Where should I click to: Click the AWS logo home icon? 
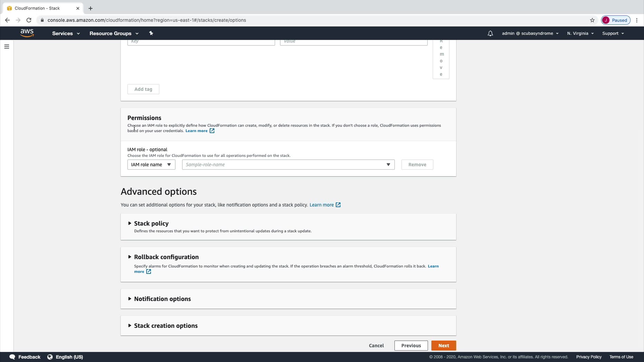pos(27,33)
